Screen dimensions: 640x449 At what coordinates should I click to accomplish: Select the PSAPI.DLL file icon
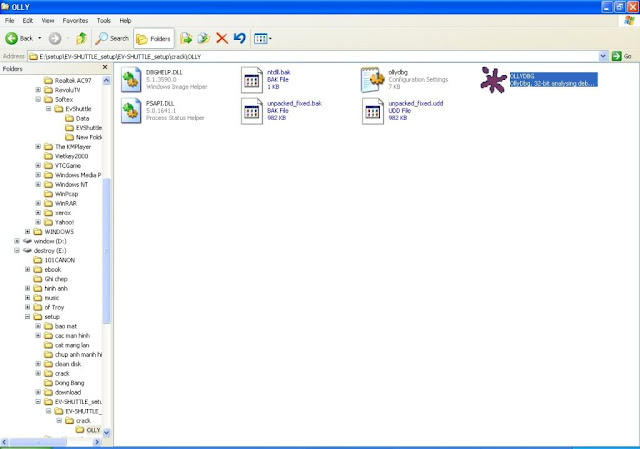tap(131, 111)
